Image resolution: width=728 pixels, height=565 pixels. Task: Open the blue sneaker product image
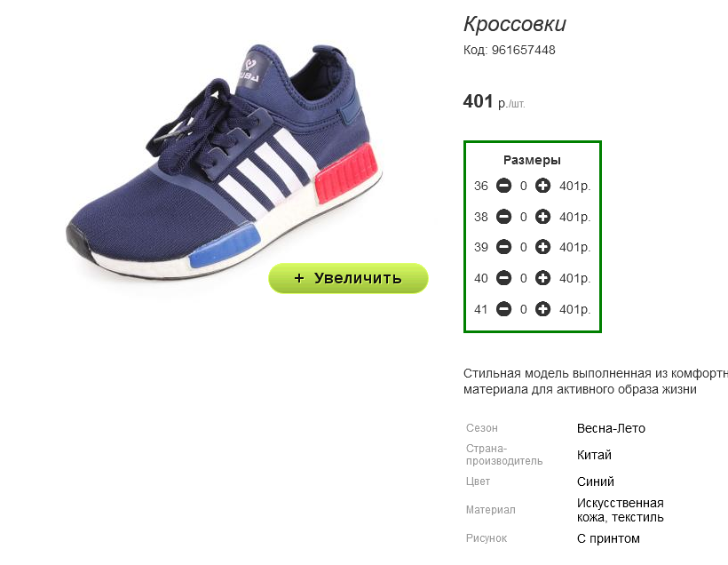225,162
